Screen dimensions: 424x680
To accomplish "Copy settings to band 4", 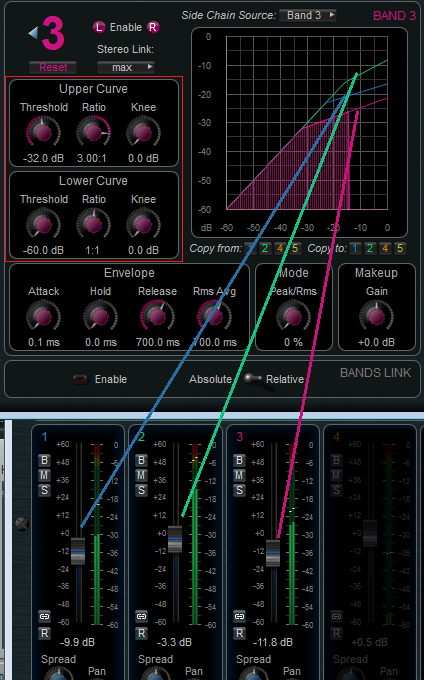I will [385, 248].
